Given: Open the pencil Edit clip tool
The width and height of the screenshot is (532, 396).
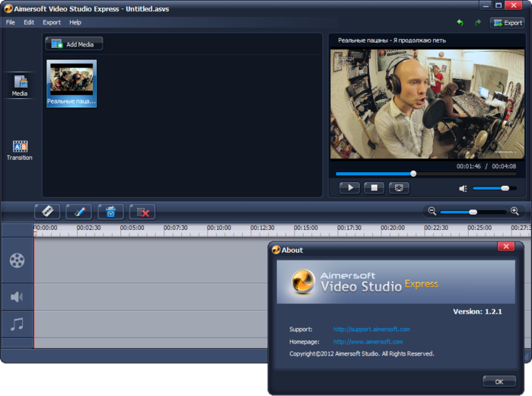Looking at the screenshot, I should pyautogui.click(x=78, y=212).
